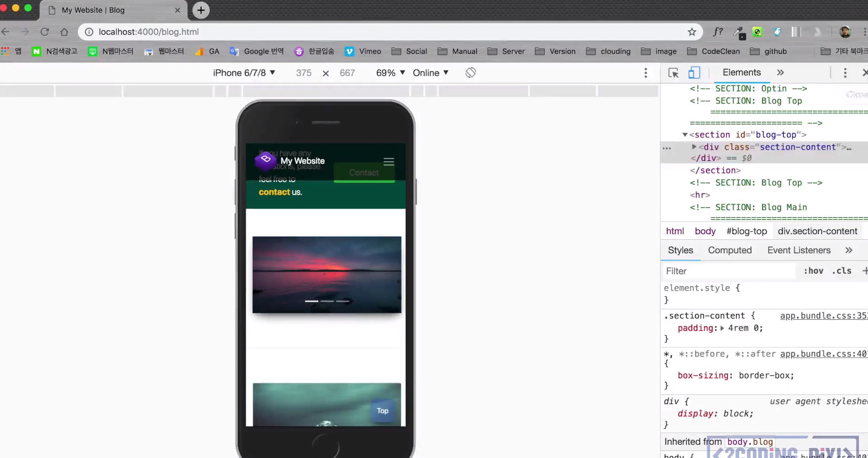Open the user profile avatar
The width and height of the screenshot is (868, 458).
pyautogui.click(x=845, y=32)
